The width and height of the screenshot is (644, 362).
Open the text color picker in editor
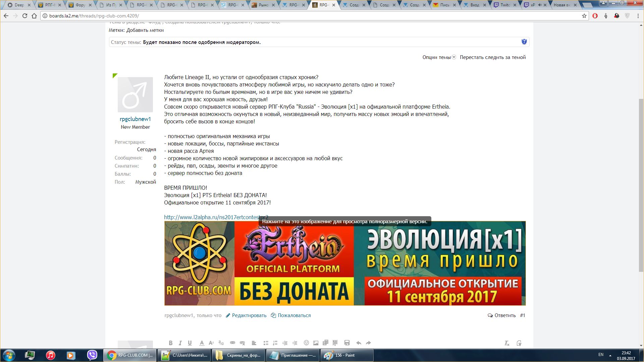coord(202,343)
